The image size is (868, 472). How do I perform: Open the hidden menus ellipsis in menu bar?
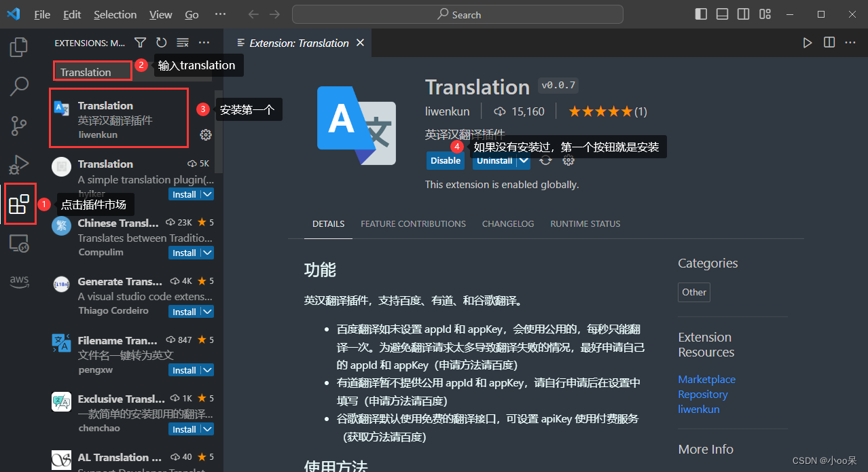[x=220, y=14]
